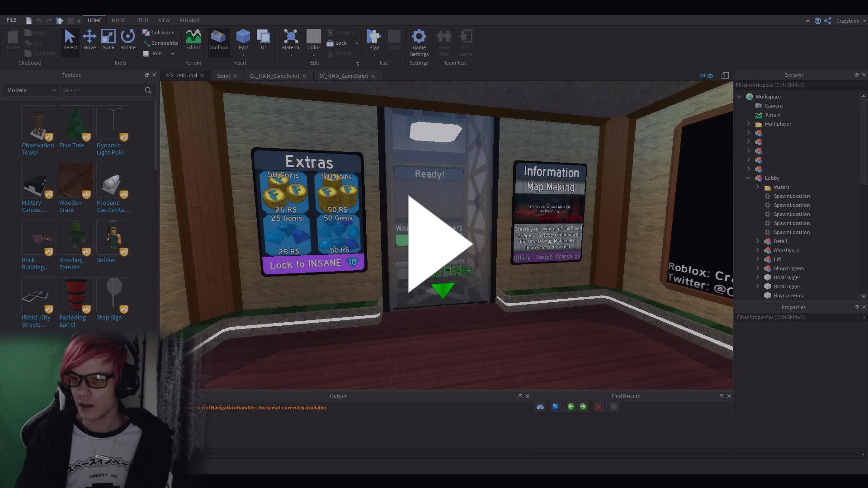Toggle Collisions option
Viewport: 868px width, 488px height.
tap(158, 33)
